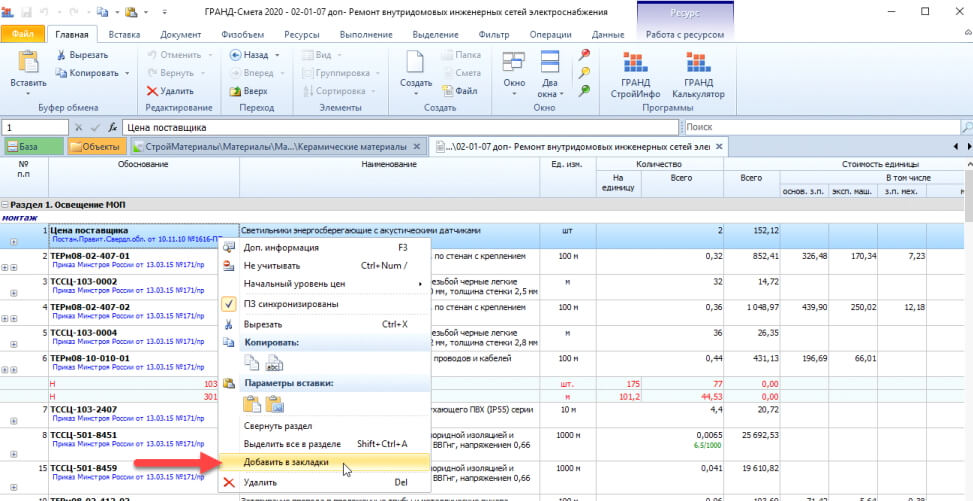Choose Доп. информация in the context menu

324,248
